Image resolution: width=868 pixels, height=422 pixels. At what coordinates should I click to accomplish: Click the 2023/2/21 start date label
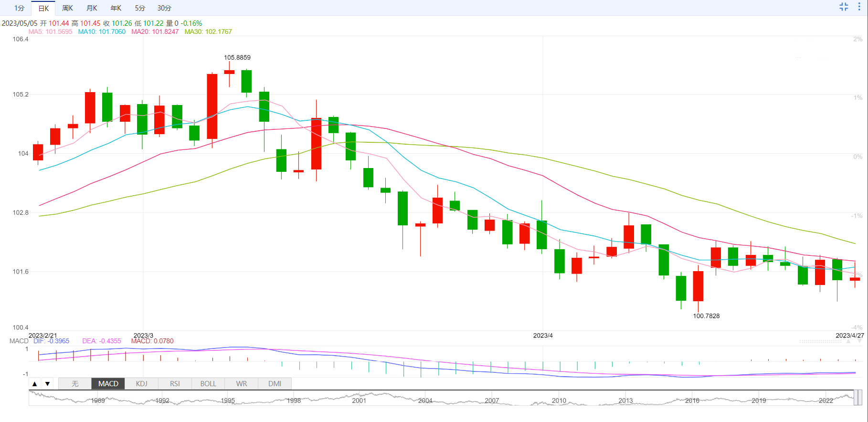click(42, 336)
